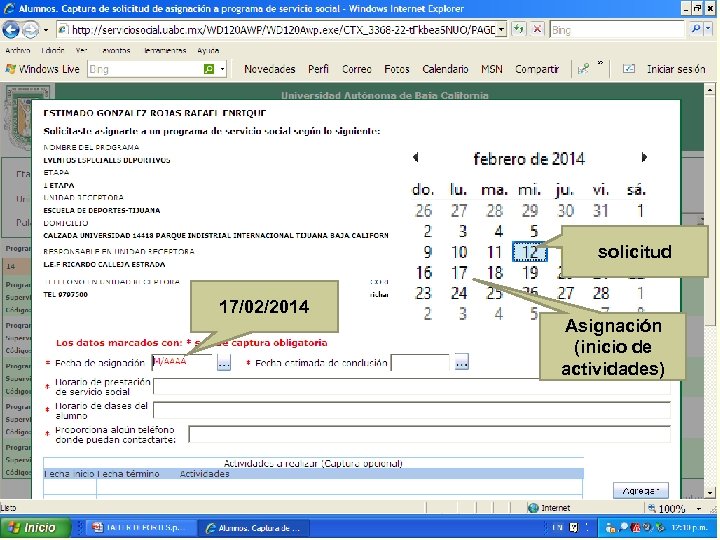Select day 24 in the calendar
Image resolution: width=720 pixels, height=540 pixels.
coord(459,293)
